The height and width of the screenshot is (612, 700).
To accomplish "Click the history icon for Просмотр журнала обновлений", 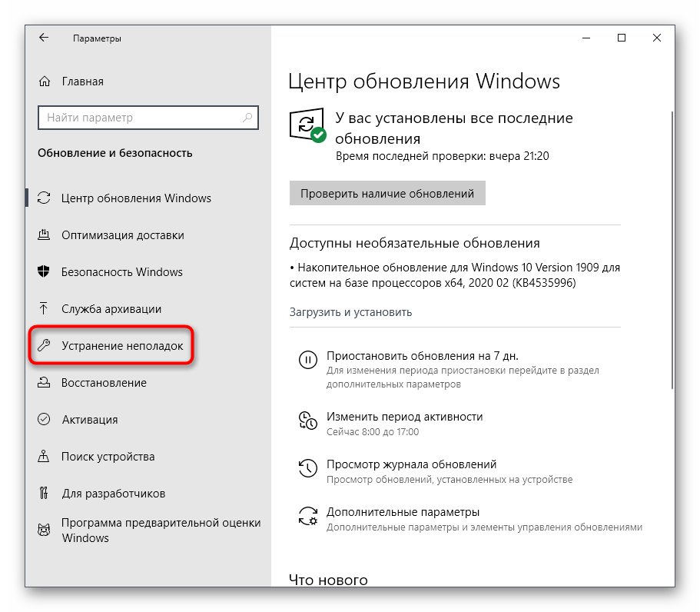I will tap(307, 467).
